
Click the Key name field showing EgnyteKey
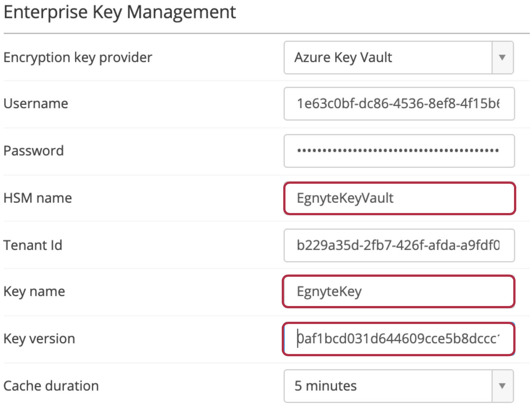click(x=399, y=291)
